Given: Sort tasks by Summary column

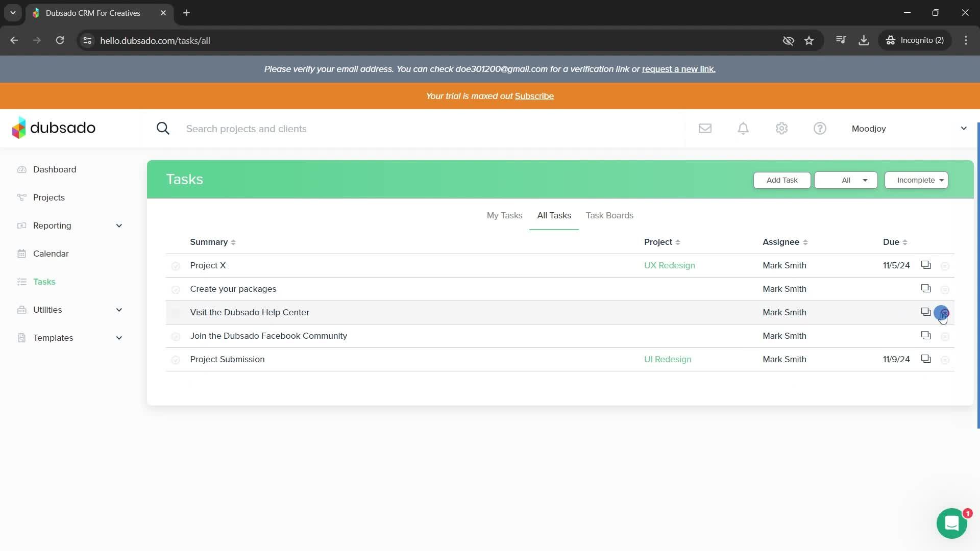Looking at the screenshot, I should (213, 242).
